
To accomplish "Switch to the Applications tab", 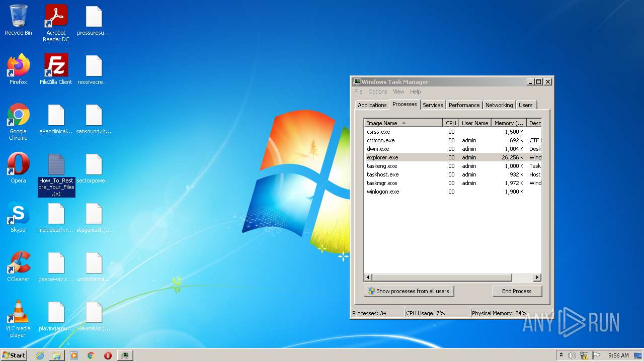I will [x=372, y=105].
